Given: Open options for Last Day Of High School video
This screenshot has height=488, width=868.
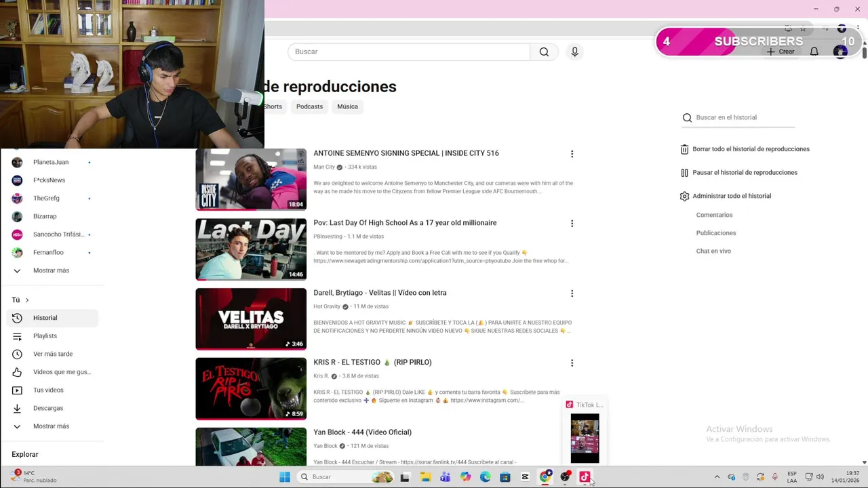Looking at the screenshot, I should coord(572,224).
